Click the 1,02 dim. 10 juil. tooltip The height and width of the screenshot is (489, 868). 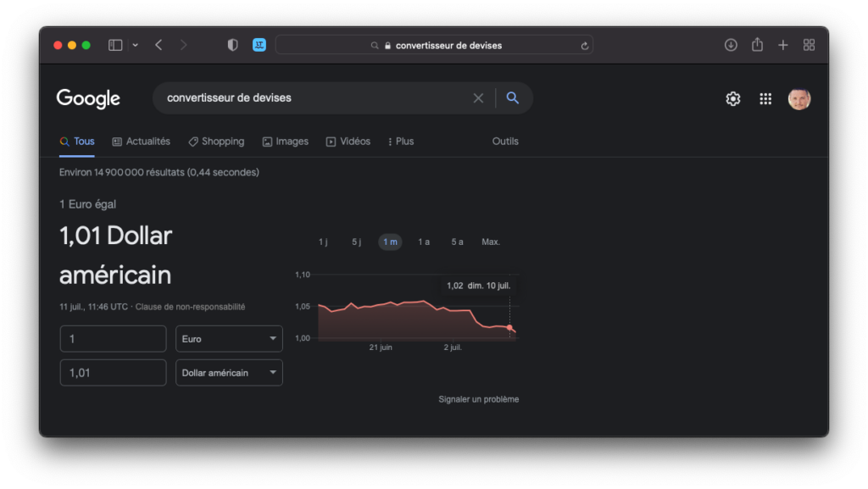click(479, 286)
